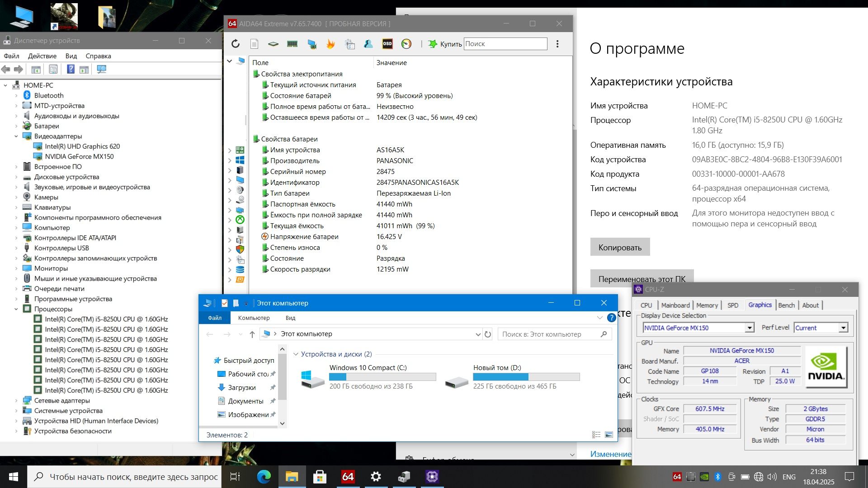
Task: Open the notification center icon
Action: tap(849, 477)
